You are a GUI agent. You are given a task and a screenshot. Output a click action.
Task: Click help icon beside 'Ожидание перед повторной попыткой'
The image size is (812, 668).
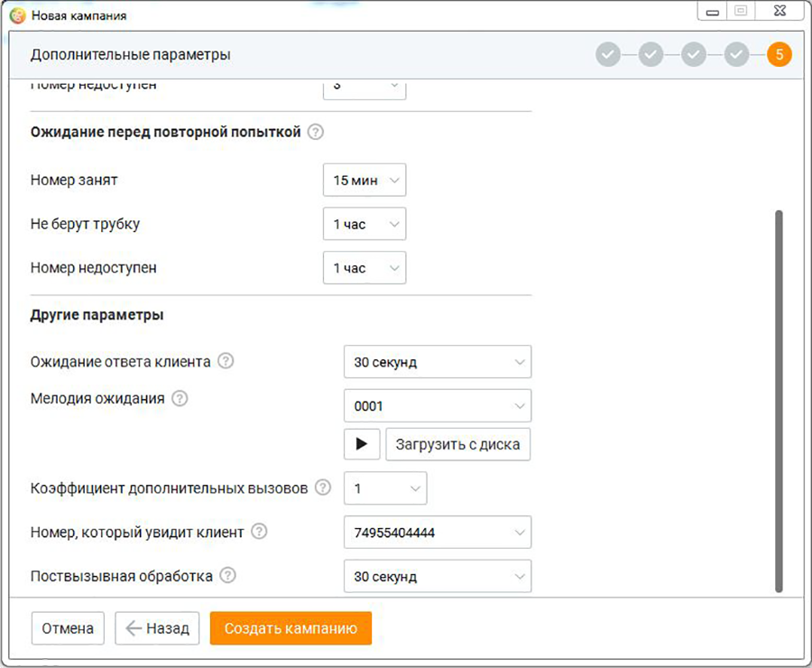pos(315,132)
